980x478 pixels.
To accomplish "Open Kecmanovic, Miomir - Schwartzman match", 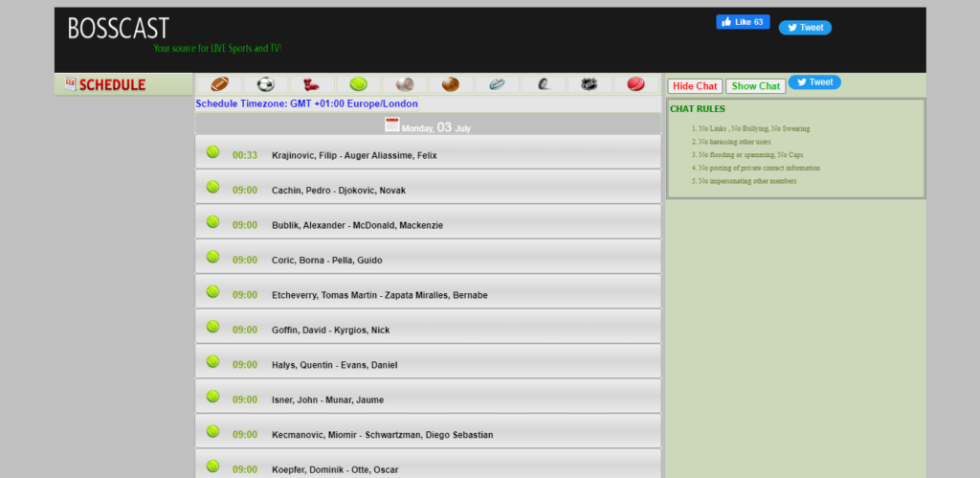I will (383, 436).
